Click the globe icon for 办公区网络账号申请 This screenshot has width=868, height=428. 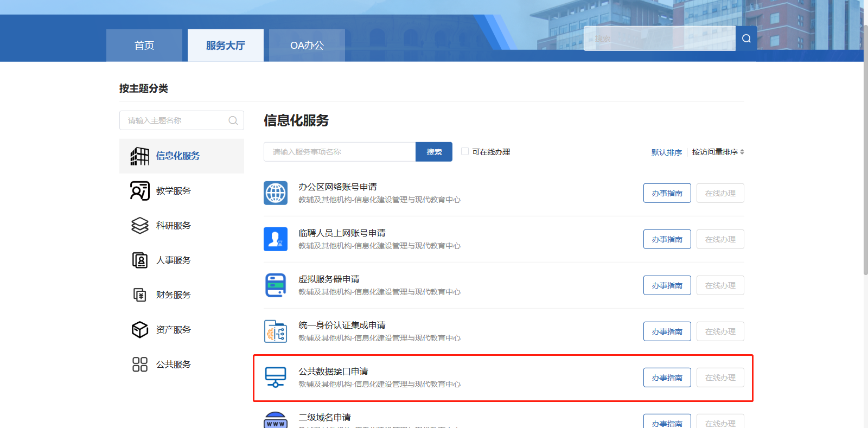click(276, 193)
